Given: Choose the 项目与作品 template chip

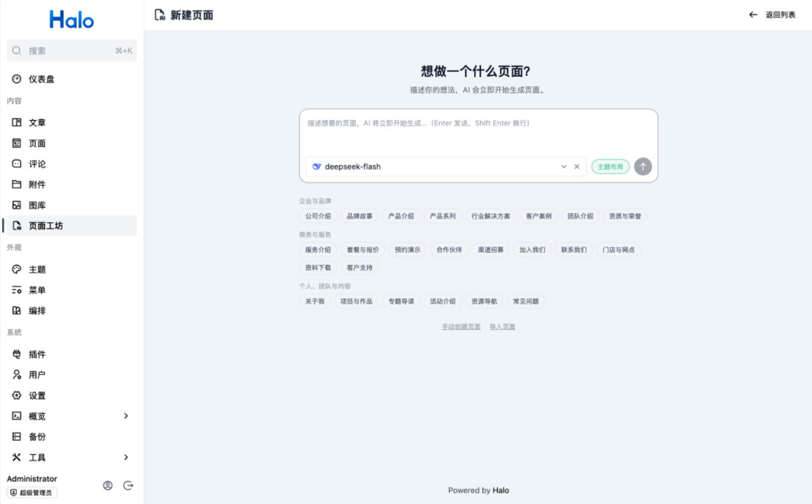Looking at the screenshot, I should click(356, 301).
